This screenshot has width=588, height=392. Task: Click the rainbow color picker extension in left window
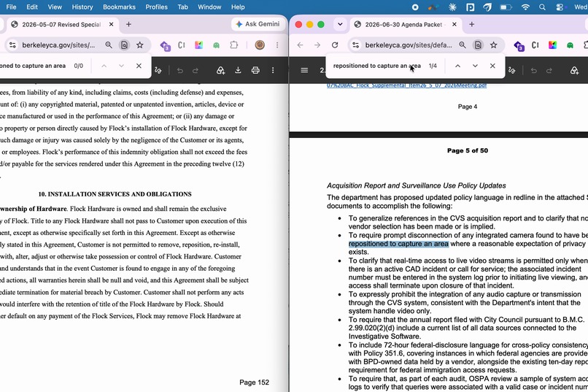[198, 45]
